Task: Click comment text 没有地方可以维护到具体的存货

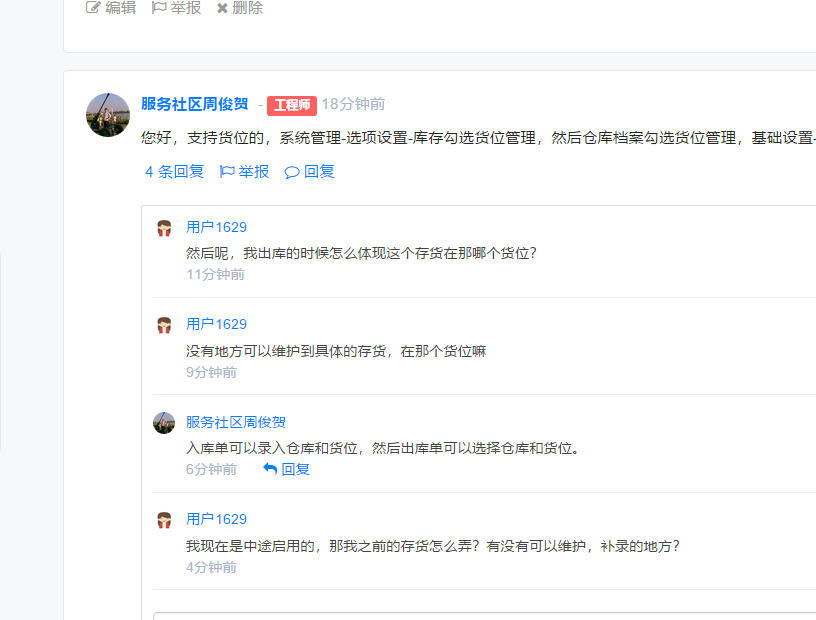Action: 336,351
